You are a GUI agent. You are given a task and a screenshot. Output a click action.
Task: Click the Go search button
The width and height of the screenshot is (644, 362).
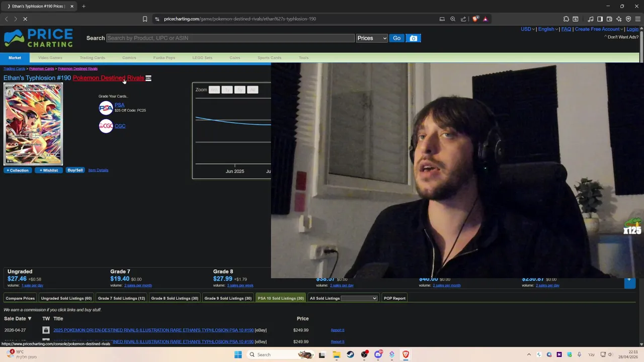pyautogui.click(x=396, y=38)
